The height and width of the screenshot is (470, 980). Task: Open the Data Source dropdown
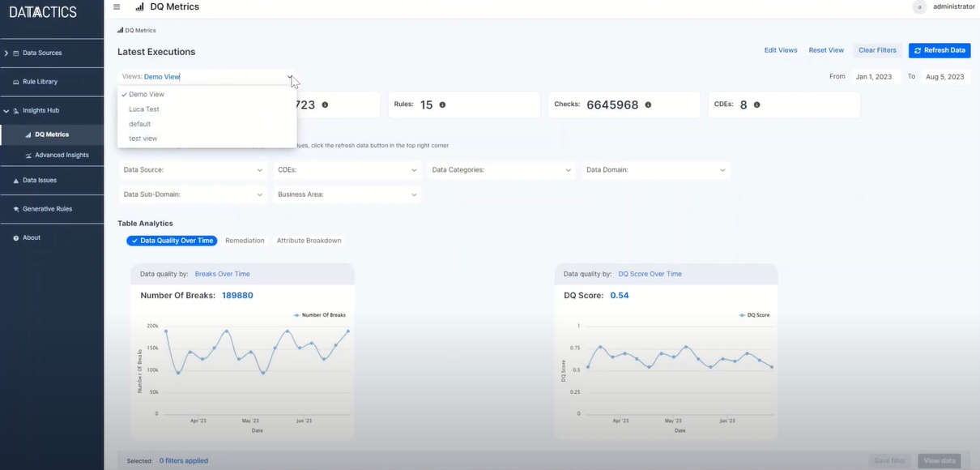coord(193,170)
